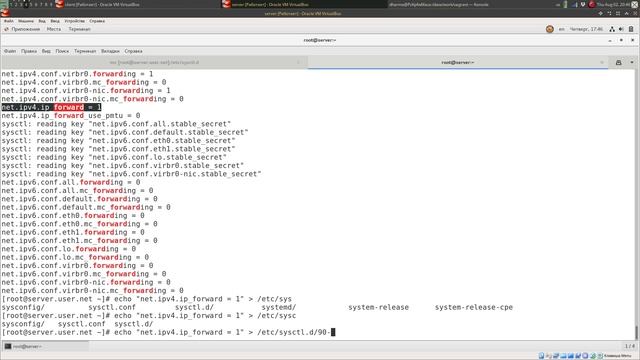Click the command line ending with /etc/sysctl.d/90-

168,332
